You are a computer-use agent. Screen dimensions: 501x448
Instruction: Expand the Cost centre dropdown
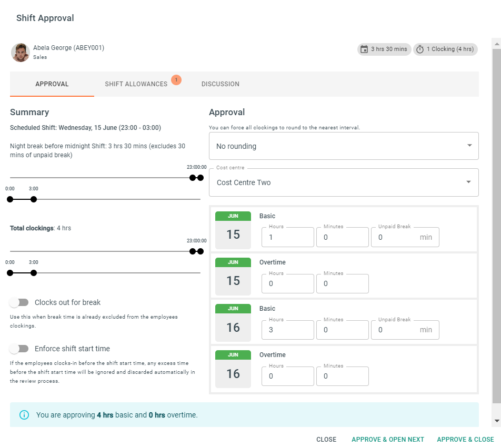(x=344, y=182)
